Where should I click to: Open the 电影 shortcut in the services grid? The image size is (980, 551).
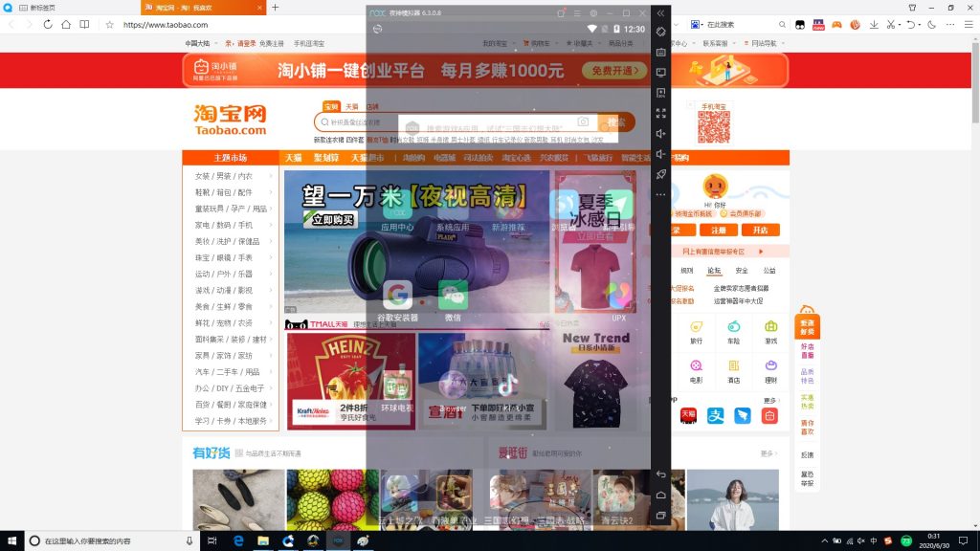coord(697,371)
